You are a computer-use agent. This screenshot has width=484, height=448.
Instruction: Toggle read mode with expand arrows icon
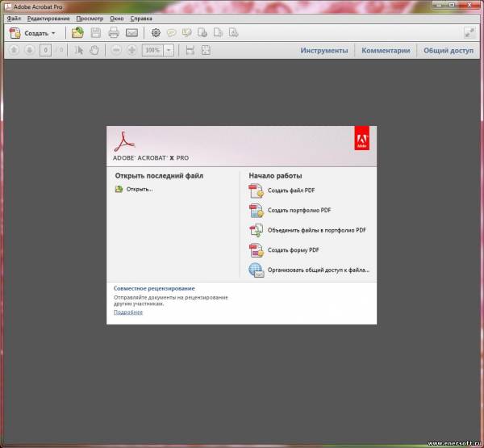point(469,33)
